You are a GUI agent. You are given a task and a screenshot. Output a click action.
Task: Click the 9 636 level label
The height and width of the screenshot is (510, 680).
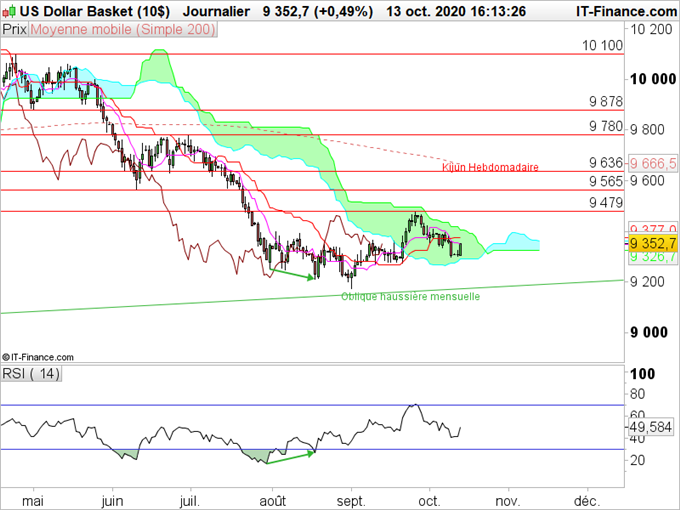tap(606, 163)
